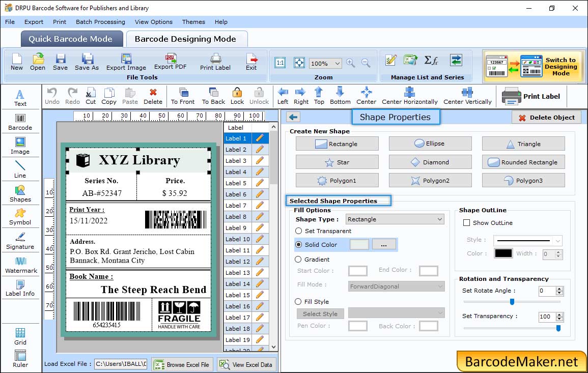Viewport: 588px width, 373px height.
Task: Export label to PDF
Action: coord(170,62)
